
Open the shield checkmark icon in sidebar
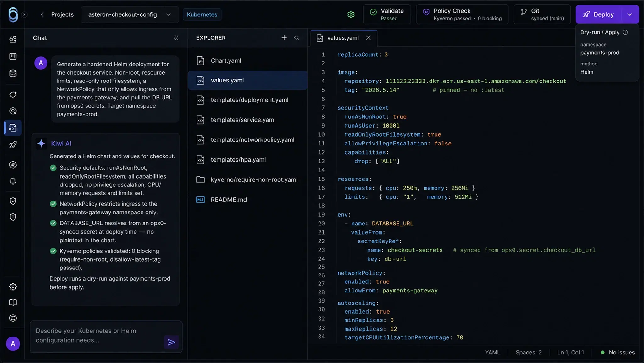click(13, 201)
